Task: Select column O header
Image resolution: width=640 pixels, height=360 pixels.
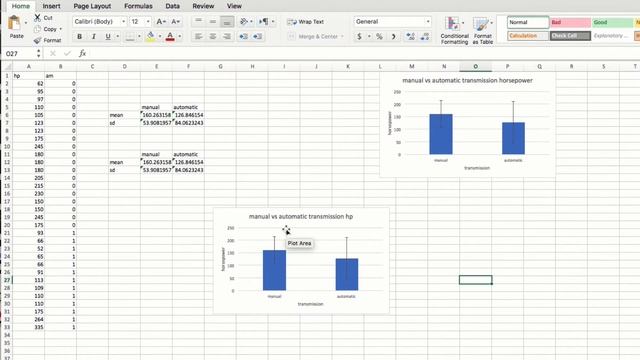Action: click(x=476, y=66)
